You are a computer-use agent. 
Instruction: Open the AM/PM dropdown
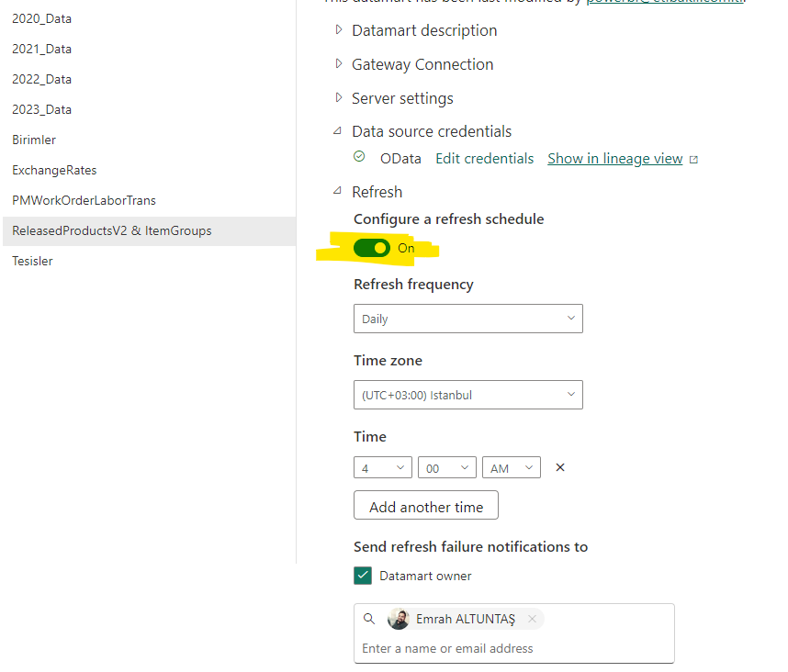click(x=512, y=467)
